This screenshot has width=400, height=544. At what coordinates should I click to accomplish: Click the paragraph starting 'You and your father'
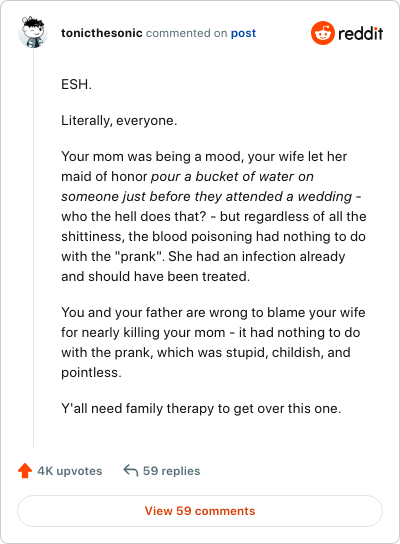pyautogui.click(x=213, y=342)
